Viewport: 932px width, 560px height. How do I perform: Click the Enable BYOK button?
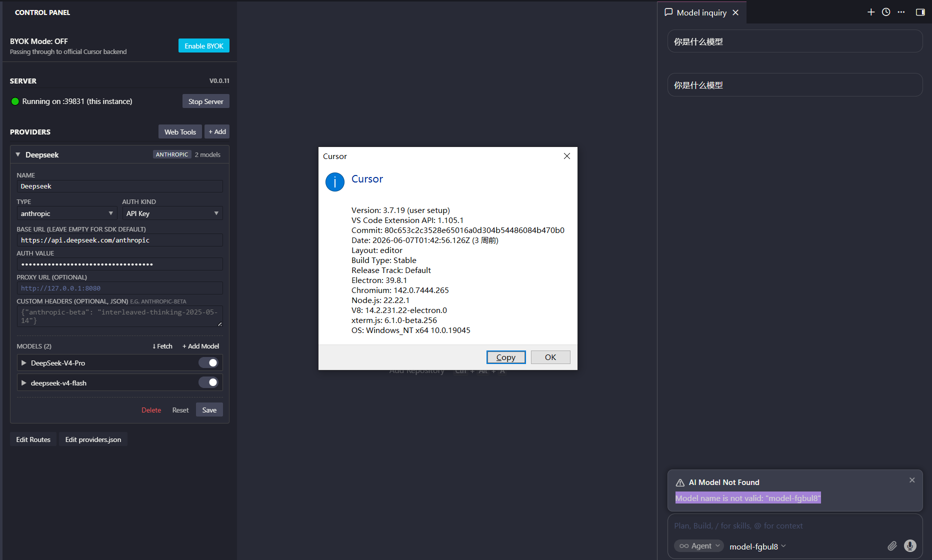[204, 45]
